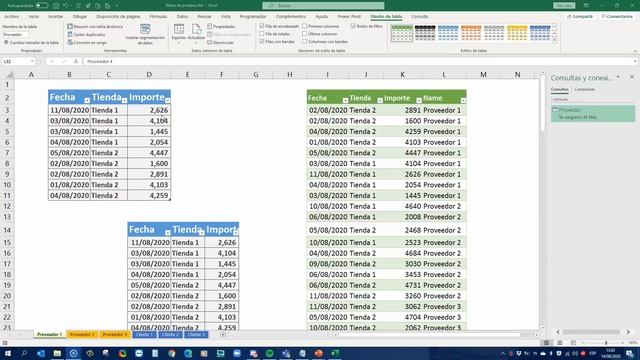Click the Convertir en rango icon
Image resolution: width=640 pixels, height=360 pixels.
[x=70, y=42]
